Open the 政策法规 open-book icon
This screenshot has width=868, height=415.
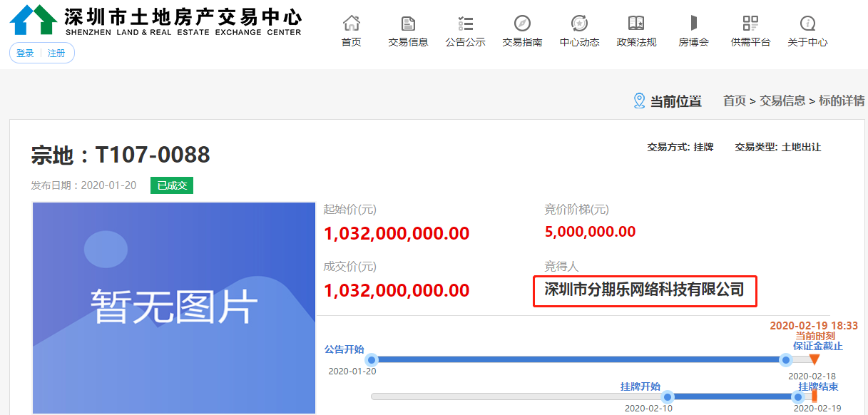point(636,23)
